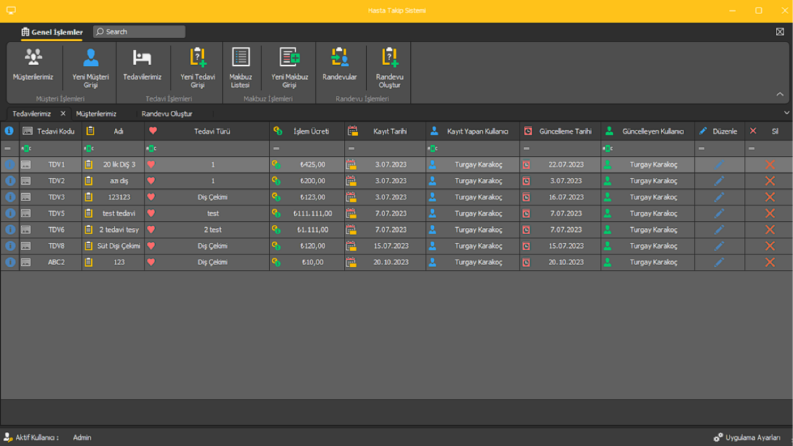Open filter operator for Güncelleme Tarihi column
Image resolution: width=793 pixels, height=446 pixels.
pyautogui.click(x=526, y=148)
